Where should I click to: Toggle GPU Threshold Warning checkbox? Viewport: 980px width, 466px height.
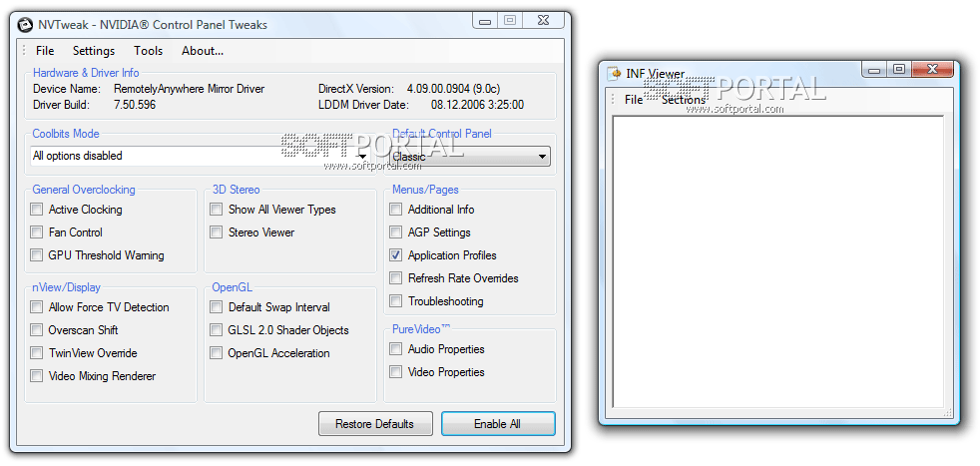tap(37, 254)
